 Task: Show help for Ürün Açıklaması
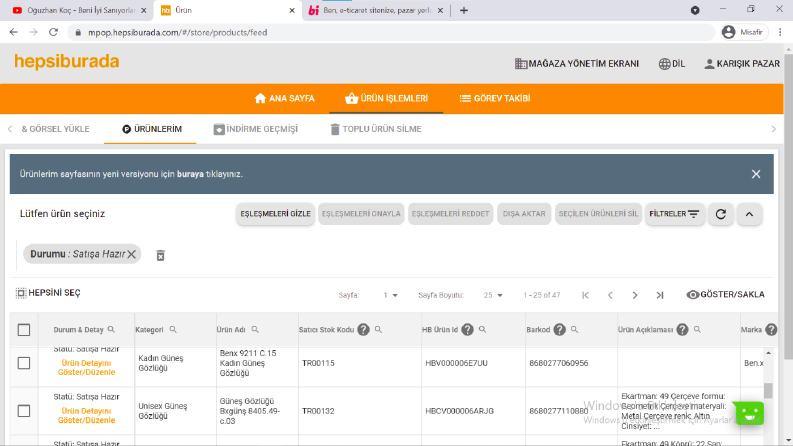click(682, 330)
